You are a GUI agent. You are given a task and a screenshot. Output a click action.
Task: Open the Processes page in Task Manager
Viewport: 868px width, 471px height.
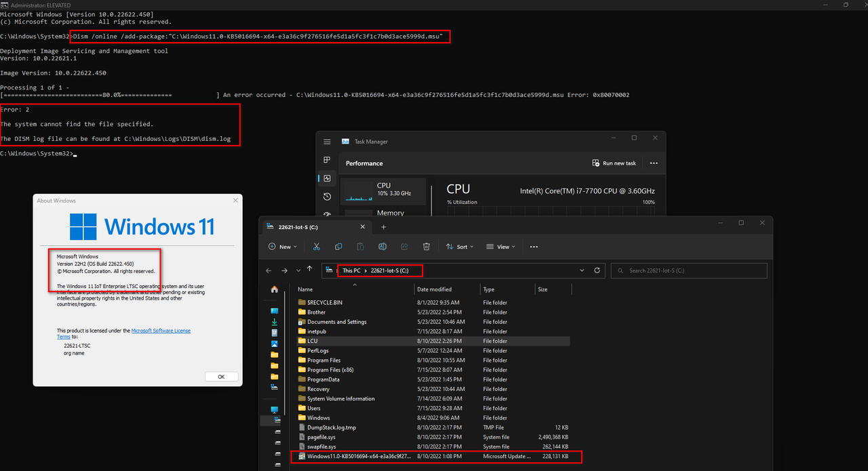point(328,160)
